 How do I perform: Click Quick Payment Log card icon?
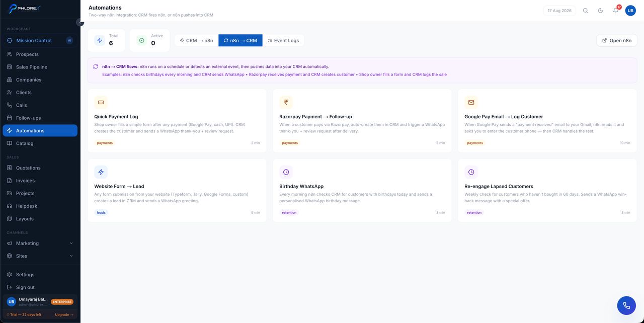click(x=101, y=102)
